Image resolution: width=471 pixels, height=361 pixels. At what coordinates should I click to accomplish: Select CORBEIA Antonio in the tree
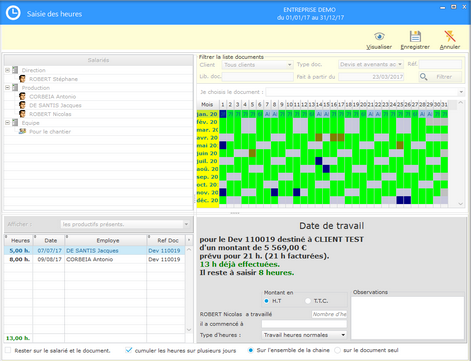click(x=53, y=96)
